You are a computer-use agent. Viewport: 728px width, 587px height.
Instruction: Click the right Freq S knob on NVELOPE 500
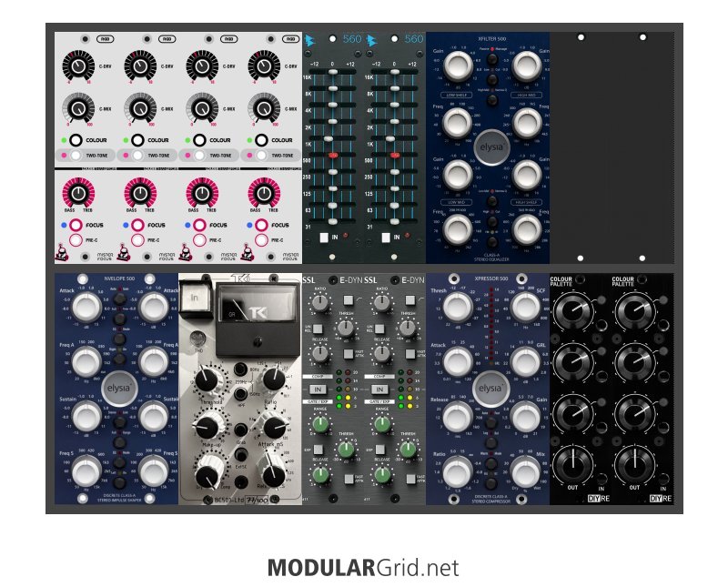(x=154, y=471)
